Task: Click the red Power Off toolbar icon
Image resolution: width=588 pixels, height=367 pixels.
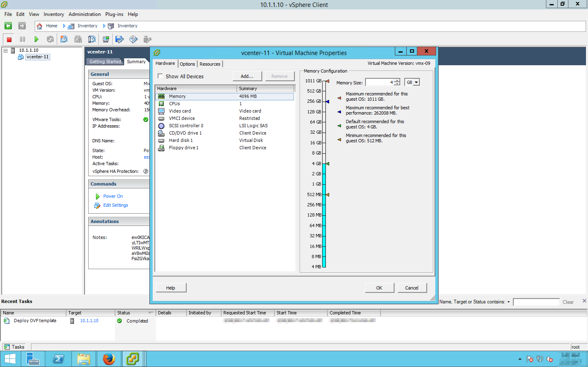Action: (9, 39)
